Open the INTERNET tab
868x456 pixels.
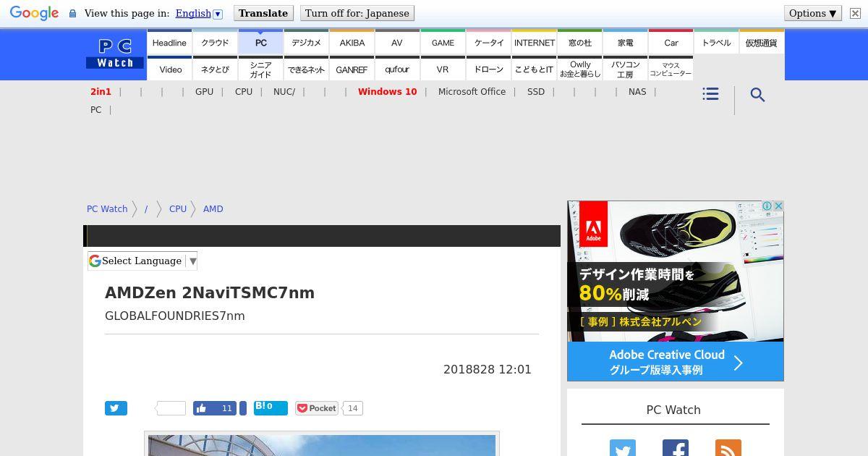click(x=534, y=43)
